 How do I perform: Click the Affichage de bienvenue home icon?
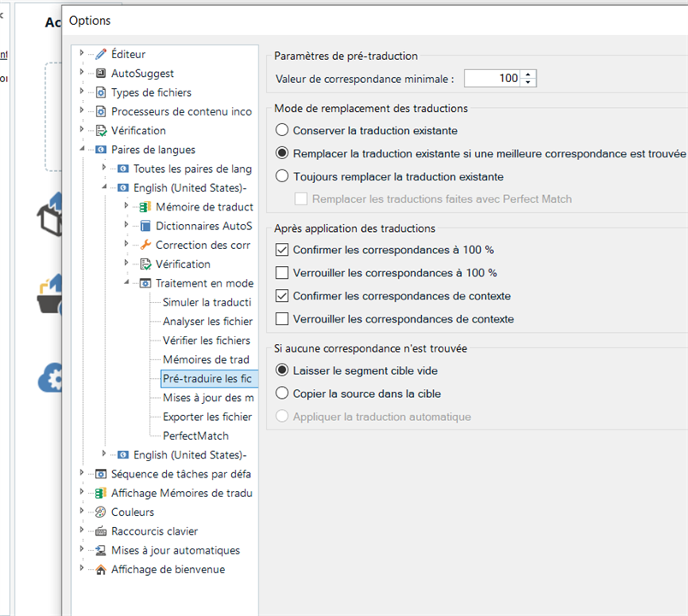point(101,570)
